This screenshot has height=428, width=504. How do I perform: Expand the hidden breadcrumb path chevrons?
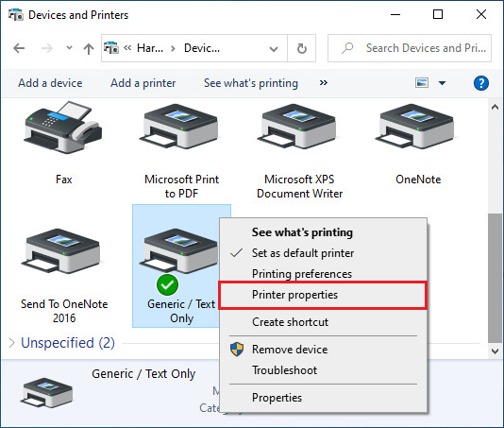pyautogui.click(x=127, y=48)
